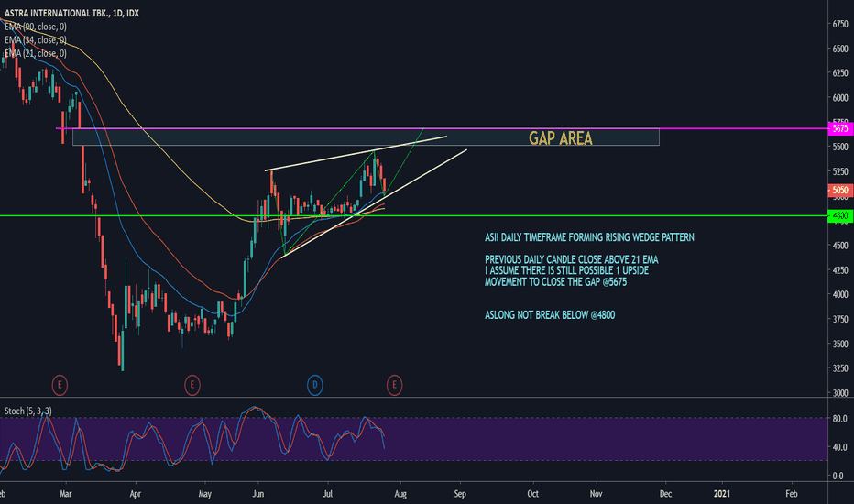Click the Dec label on time axis
854x504 pixels.
(x=665, y=494)
